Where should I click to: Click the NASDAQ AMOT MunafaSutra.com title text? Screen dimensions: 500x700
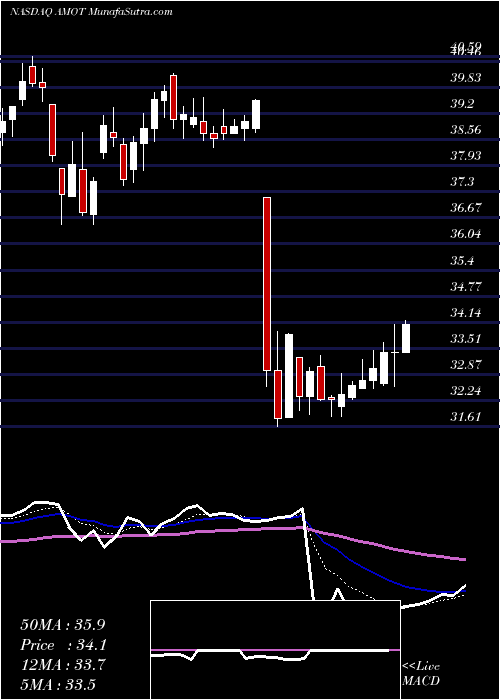[x=92, y=12]
